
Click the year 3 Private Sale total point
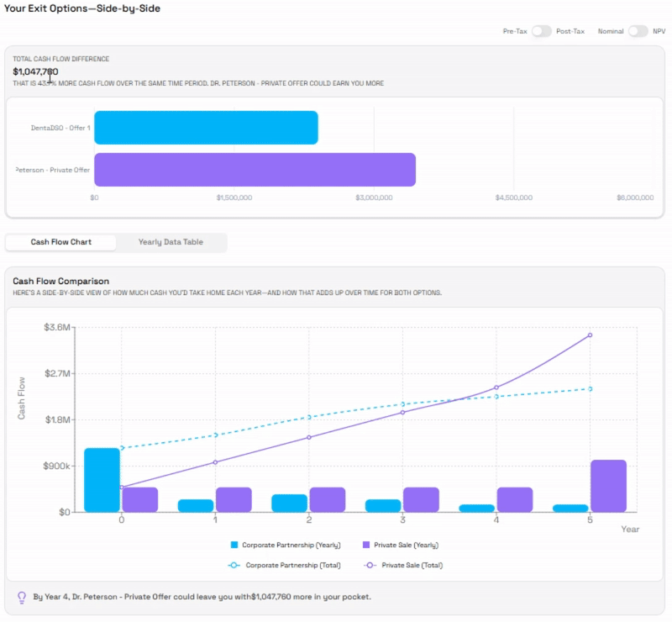pos(403,413)
